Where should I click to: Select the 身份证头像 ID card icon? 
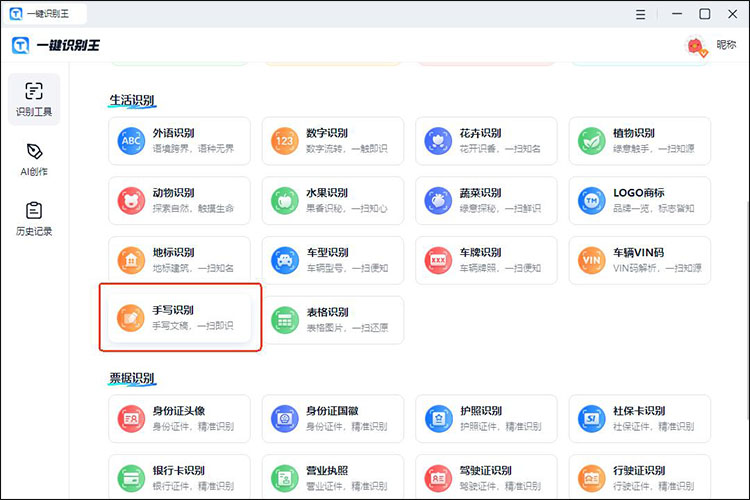click(x=131, y=419)
